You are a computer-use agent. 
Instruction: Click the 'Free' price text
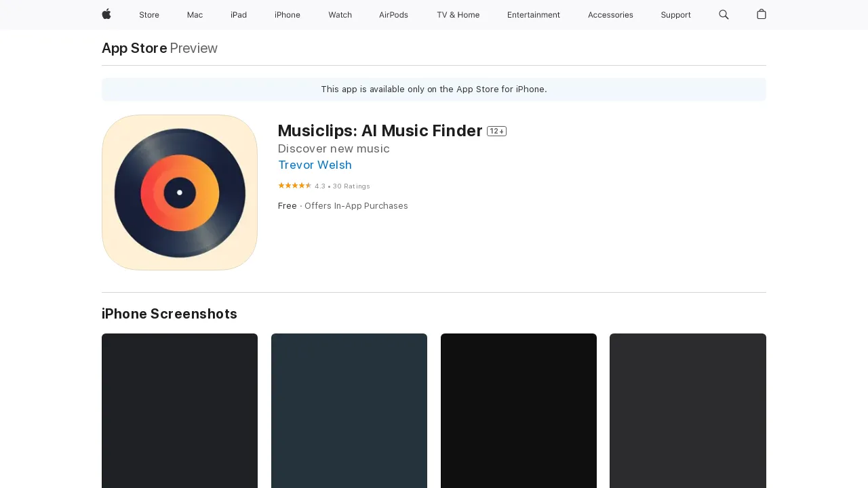(288, 206)
